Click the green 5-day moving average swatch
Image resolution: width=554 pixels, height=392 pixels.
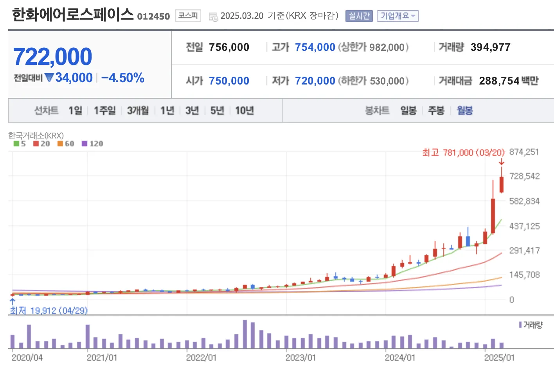[x=16, y=144]
